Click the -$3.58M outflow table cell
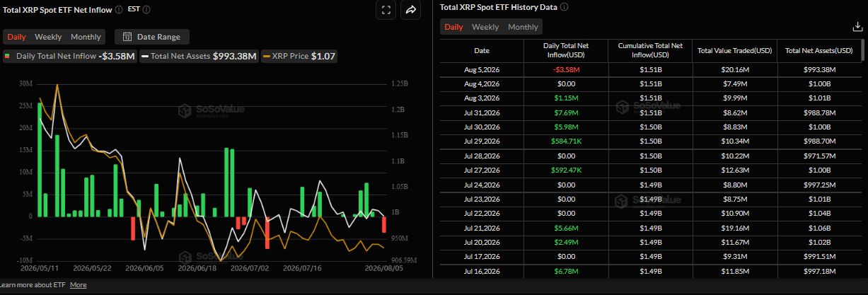 point(565,70)
